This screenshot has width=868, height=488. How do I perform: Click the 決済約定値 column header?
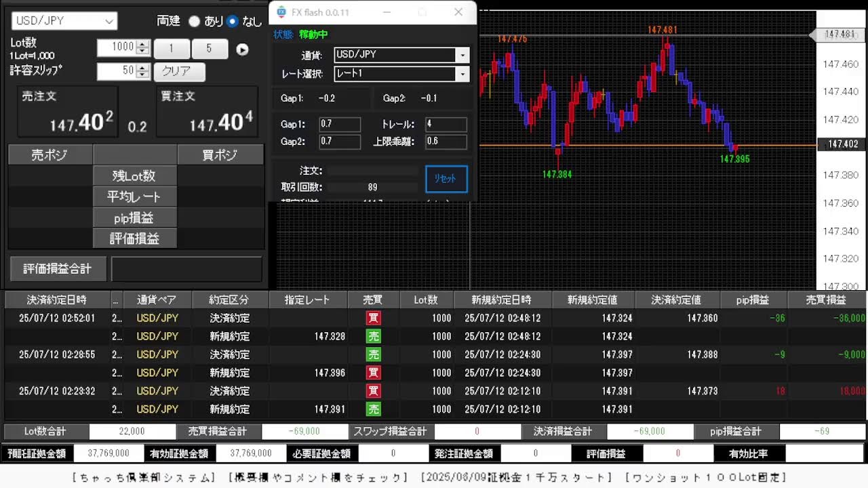point(677,300)
